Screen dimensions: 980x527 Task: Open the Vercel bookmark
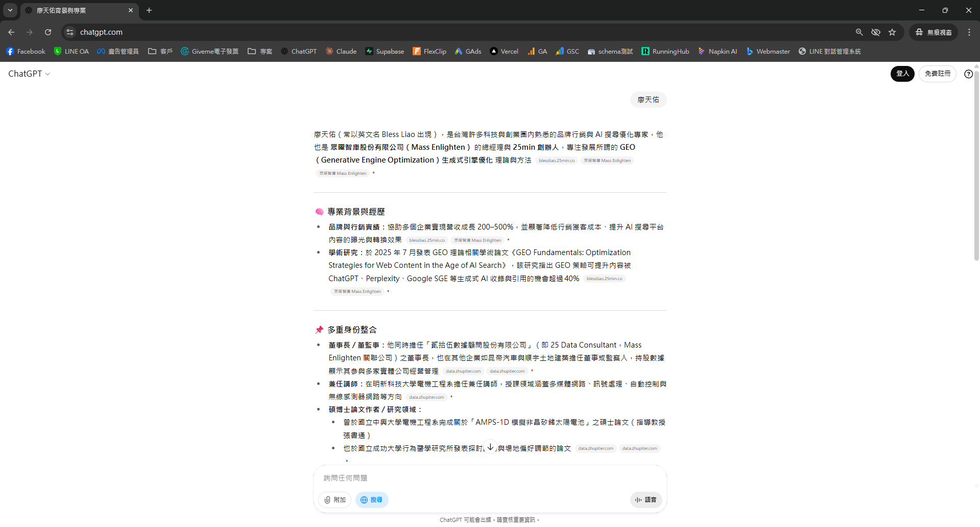click(504, 51)
